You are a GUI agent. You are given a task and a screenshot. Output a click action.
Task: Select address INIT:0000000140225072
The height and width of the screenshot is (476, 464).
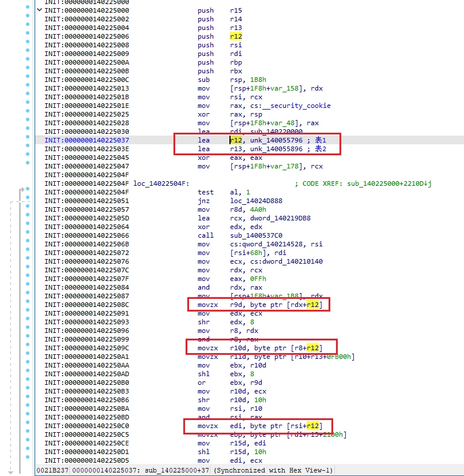point(86,253)
